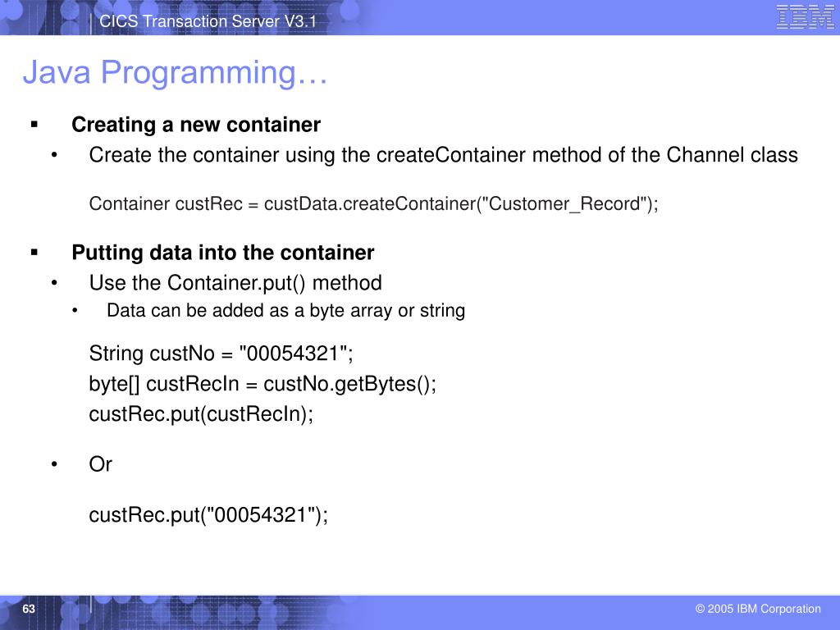
Task: Click the round bullet before 'Create the container'
Action: point(54,155)
